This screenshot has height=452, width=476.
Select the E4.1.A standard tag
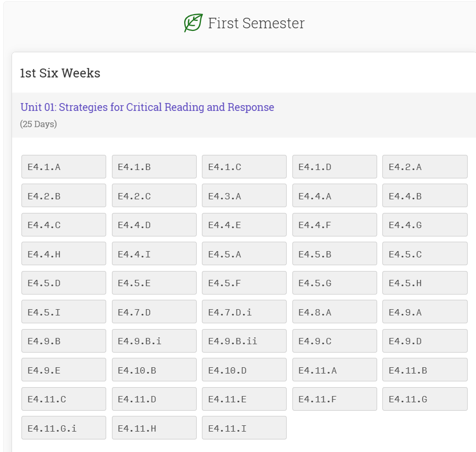click(x=64, y=167)
